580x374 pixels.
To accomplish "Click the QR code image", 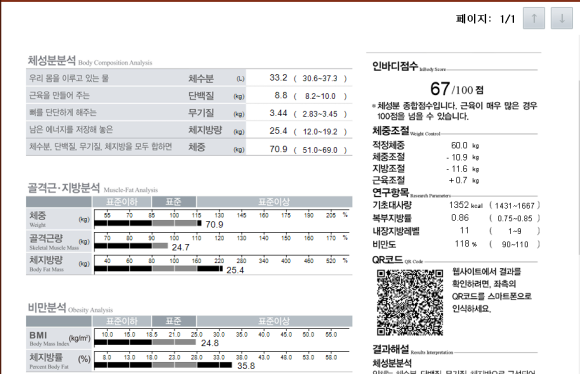I will click(x=410, y=302).
